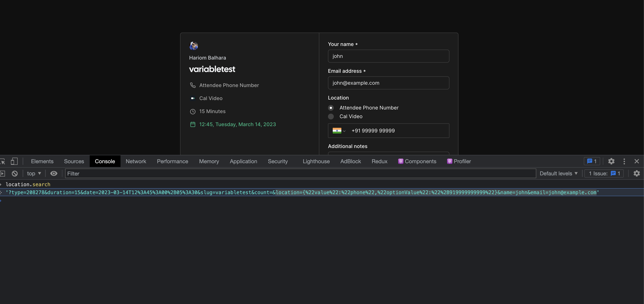Expand the logged location.search result

click(2, 192)
